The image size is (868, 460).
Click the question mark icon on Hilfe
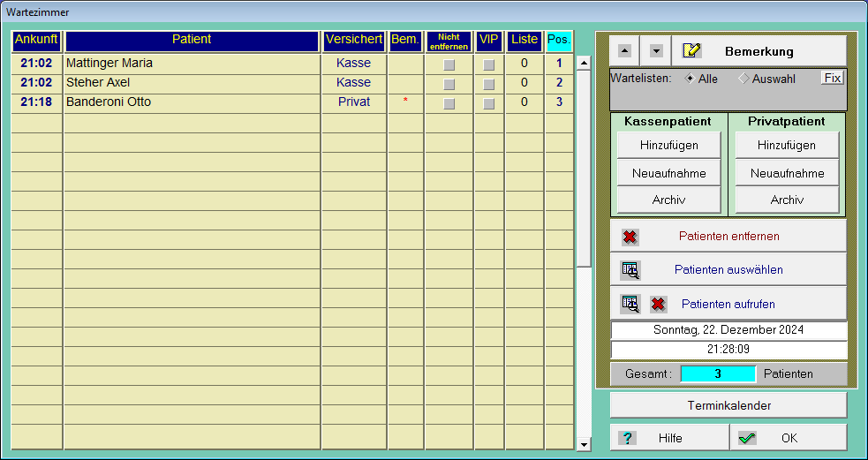click(628, 438)
